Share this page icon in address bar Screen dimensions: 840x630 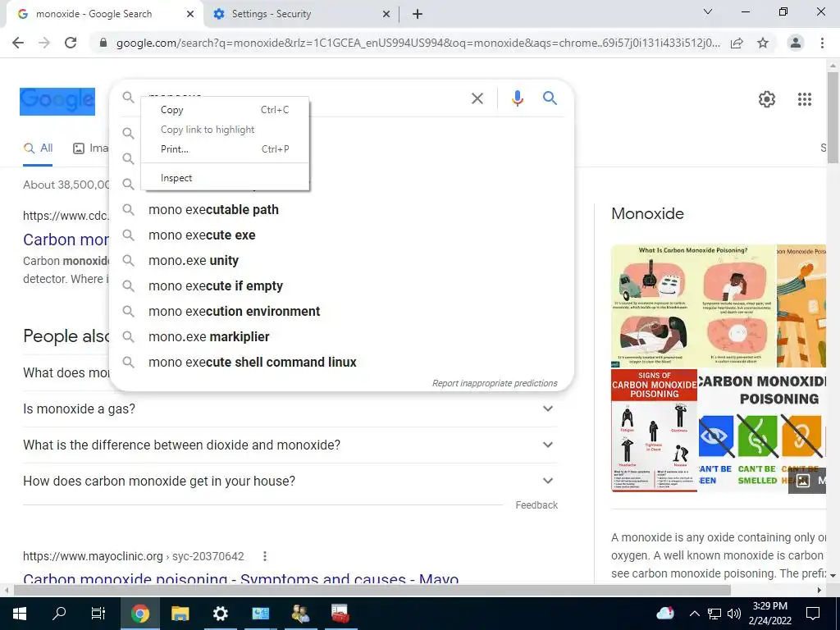(x=737, y=43)
